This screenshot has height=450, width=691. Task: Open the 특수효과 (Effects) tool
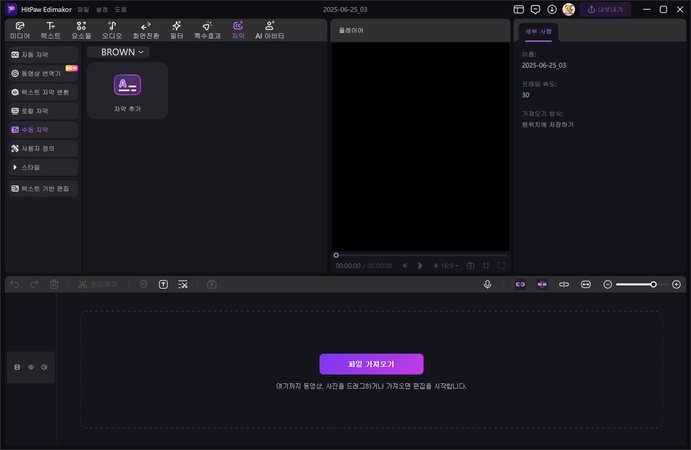point(206,30)
